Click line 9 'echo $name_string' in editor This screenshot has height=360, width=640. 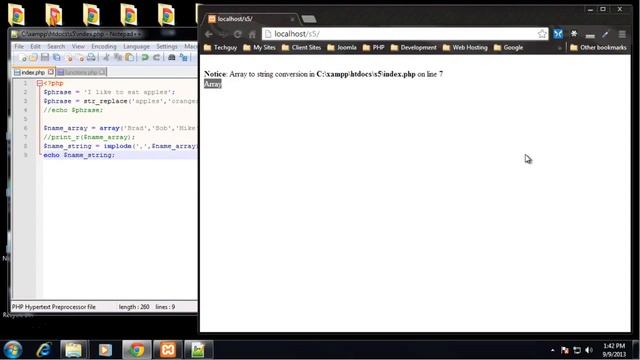(79, 155)
